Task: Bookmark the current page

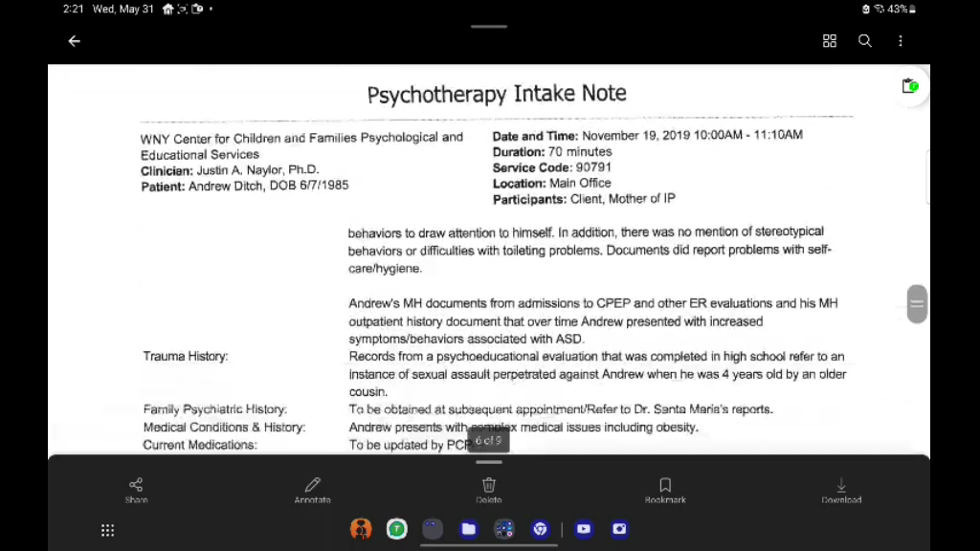Action: click(665, 491)
